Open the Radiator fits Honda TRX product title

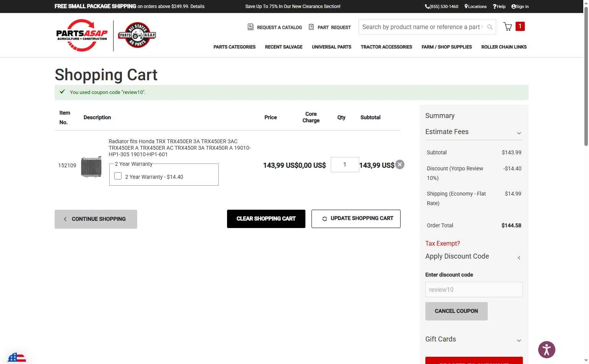pyautogui.click(x=180, y=148)
